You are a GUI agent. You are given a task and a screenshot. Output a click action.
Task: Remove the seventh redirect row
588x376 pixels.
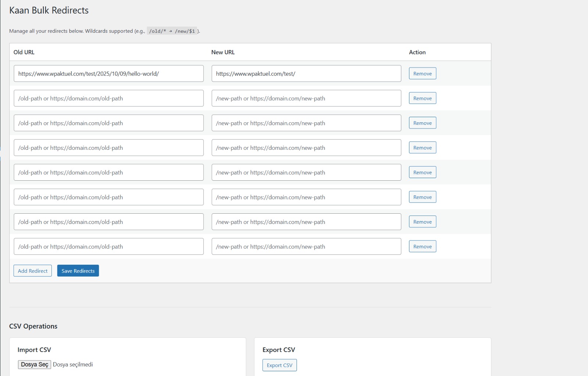(x=422, y=221)
